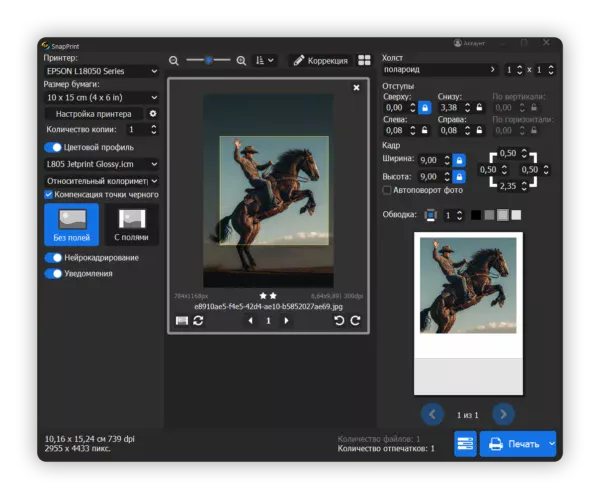Open the paper size 10 x 15 cm dropdown
600x497 pixels.
click(x=101, y=98)
